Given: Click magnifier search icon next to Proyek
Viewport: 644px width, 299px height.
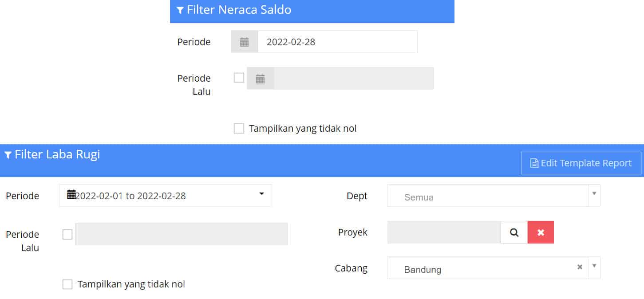Looking at the screenshot, I should [514, 232].
